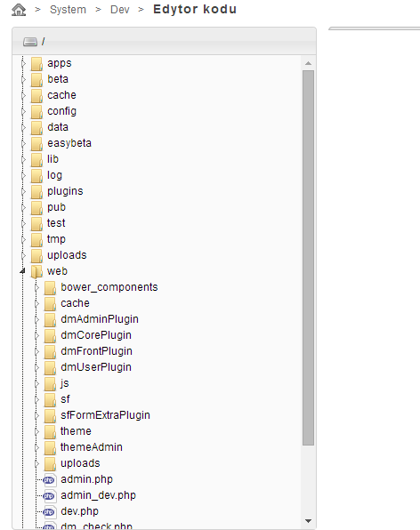The image size is (420, 530).
Task: Expand the config folder arrow
Action: tap(23, 111)
